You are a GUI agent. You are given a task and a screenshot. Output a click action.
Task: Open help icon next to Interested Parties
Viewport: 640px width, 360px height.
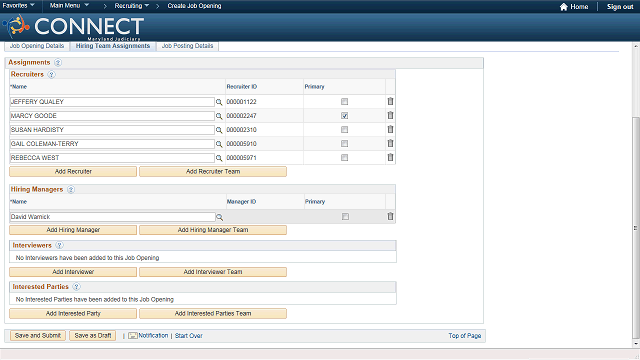(x=76, y=287)
